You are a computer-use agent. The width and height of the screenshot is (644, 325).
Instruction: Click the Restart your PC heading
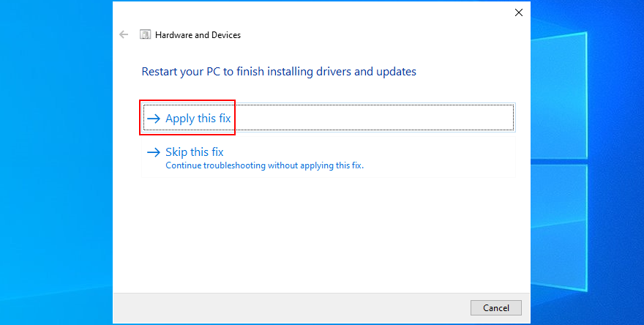pyautogui.click(x=278, y=72)
